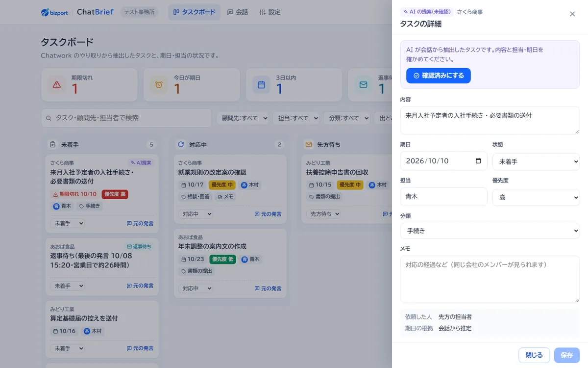The width and height of the screenshot is (588, 368).
Task: Click the 確認済みにする button
Action: [x=438, y=76]
